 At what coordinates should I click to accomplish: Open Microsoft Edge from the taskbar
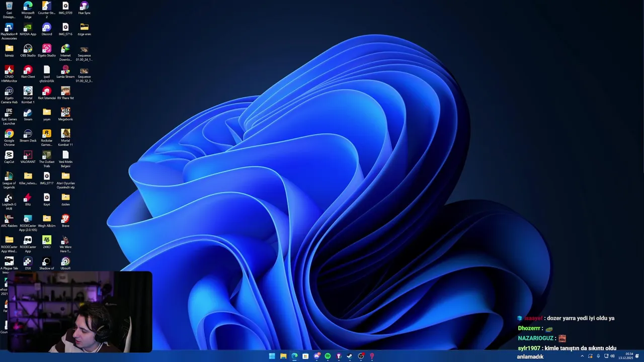tap(294, 356)
